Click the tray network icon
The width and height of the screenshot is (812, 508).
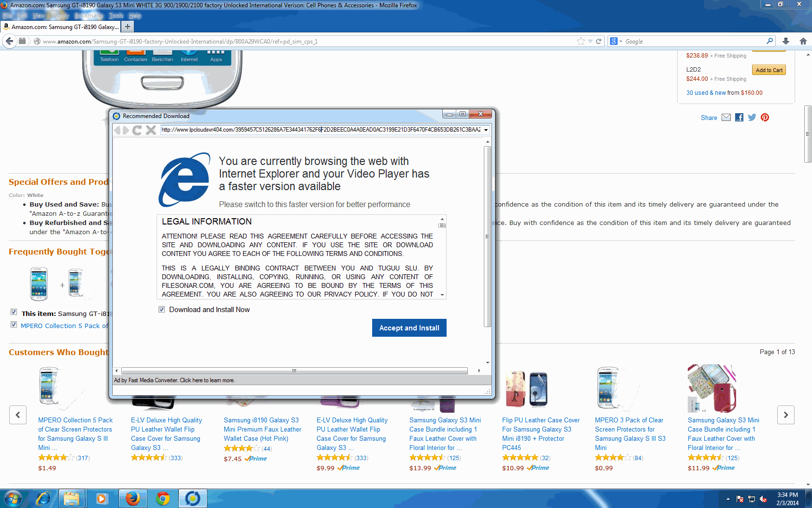tap(752, 499)
